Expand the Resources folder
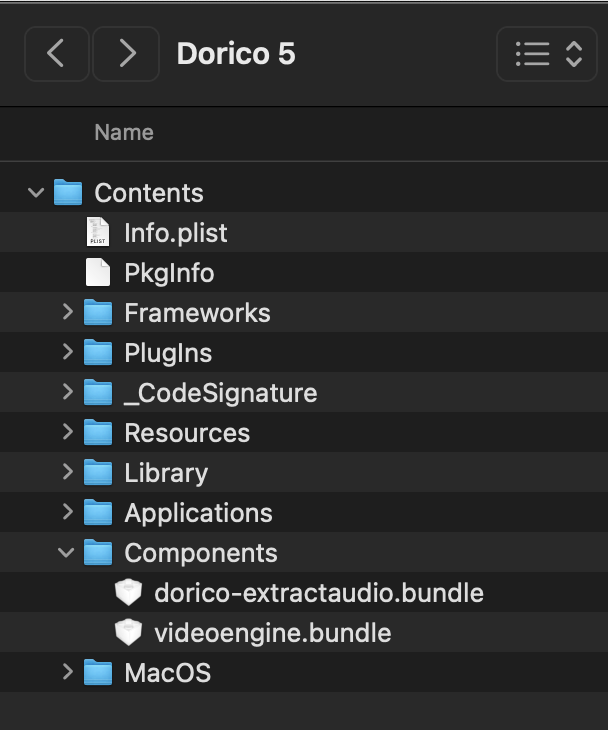The height and width of the screenshot is (730, 608). click(x=67, y=432)
